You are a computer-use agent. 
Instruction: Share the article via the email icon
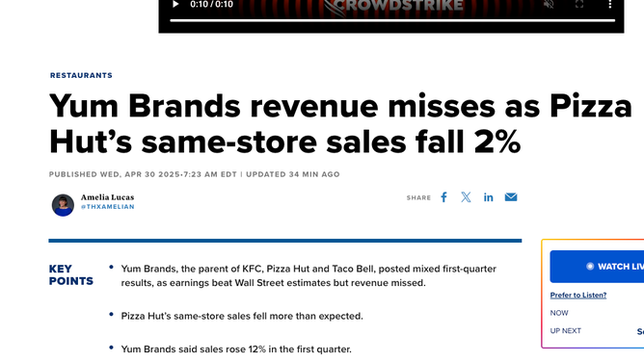[511, 197]
